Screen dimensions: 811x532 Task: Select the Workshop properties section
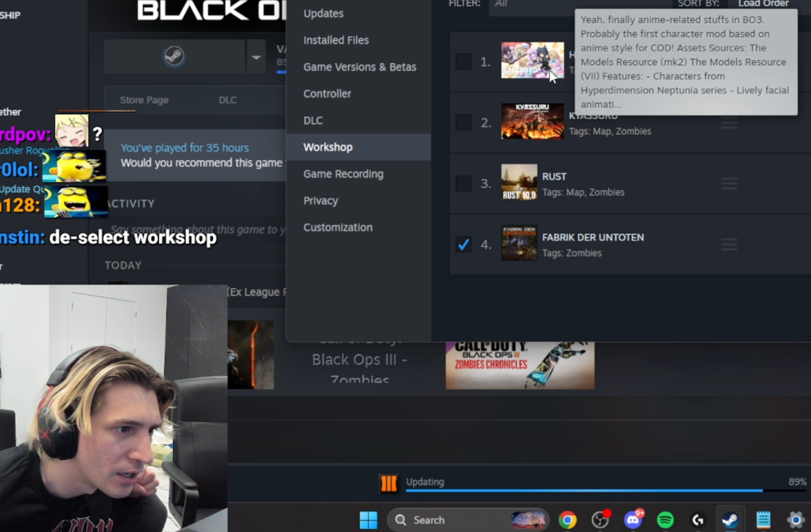coord(358,147)
